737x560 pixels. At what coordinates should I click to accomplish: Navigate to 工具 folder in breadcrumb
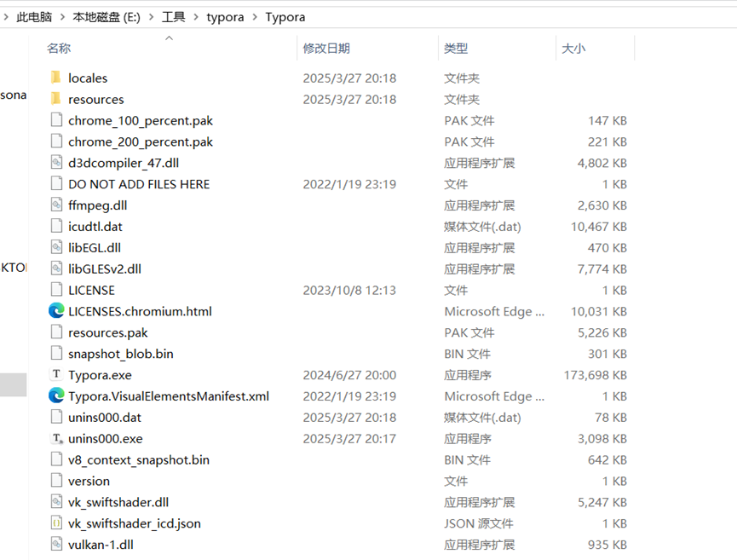coord(174,17)
